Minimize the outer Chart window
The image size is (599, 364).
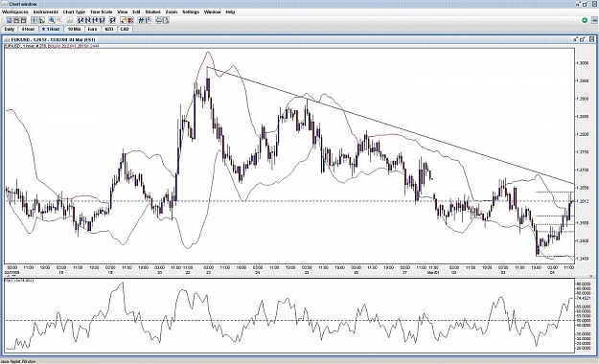pos(578,4)
